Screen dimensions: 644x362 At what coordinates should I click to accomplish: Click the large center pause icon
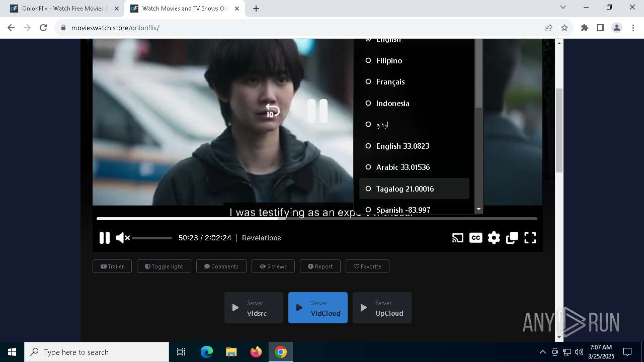click(317, 111)
